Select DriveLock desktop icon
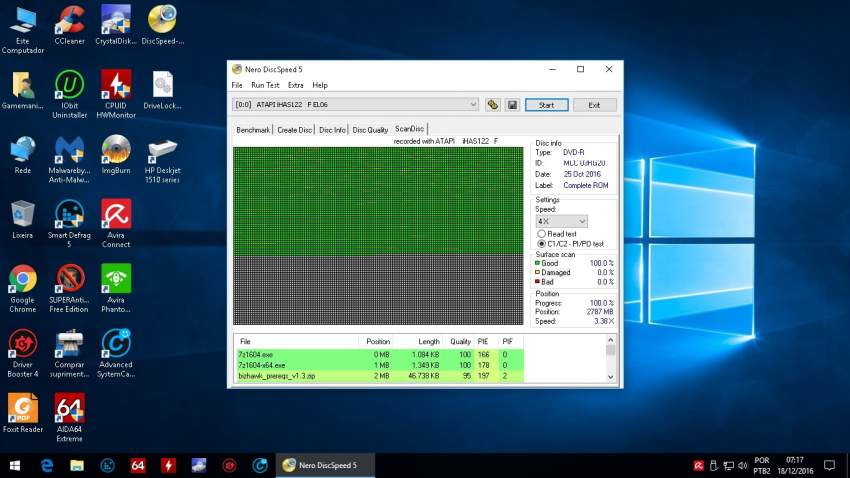850x478 pixels. pos(162,90)
